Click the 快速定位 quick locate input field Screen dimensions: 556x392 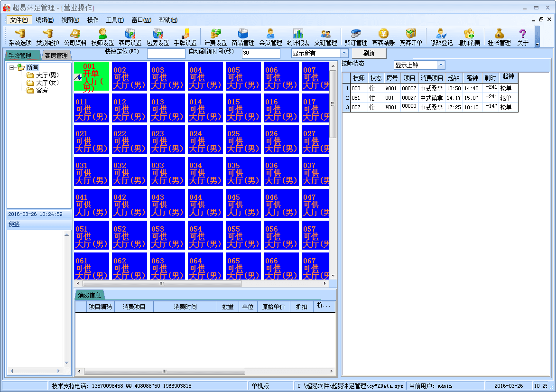point(166,54)
